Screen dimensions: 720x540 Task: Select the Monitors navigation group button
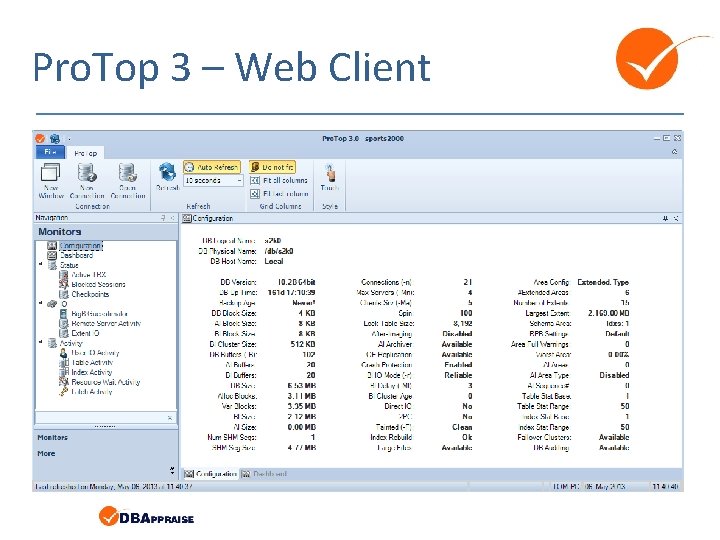coord(105,438)
